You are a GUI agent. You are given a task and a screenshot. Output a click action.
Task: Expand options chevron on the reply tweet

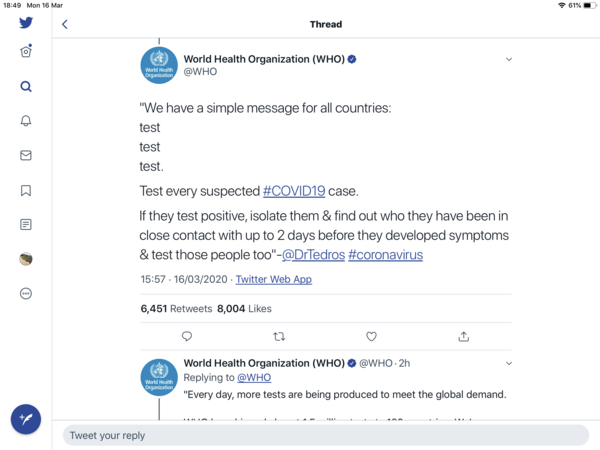click(508, 363)
